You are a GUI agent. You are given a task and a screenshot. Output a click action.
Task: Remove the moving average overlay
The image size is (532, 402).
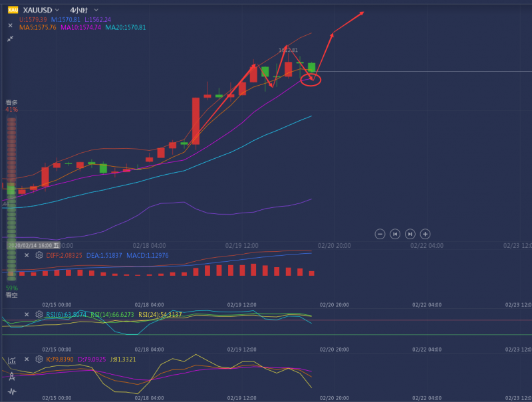tap(10, 25)
